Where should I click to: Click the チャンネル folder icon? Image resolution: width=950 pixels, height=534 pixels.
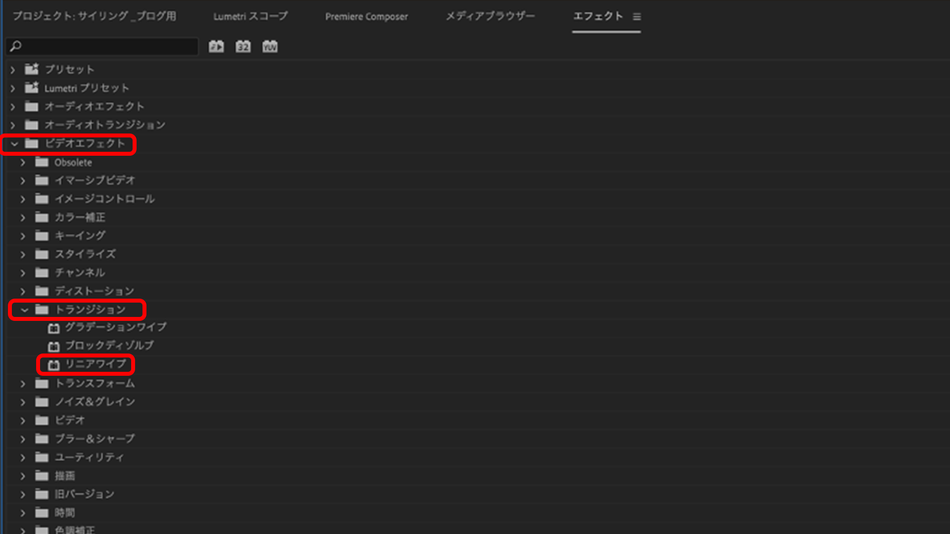click(x=41, y=273)
